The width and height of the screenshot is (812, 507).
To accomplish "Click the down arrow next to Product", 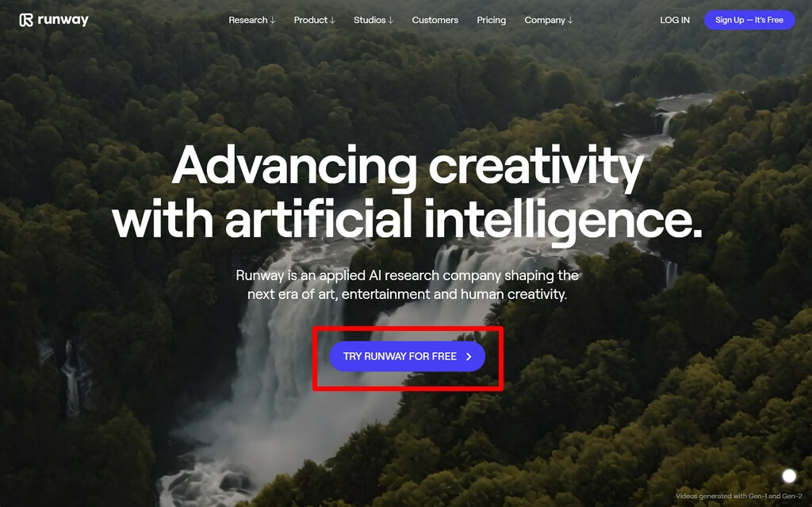I will coord(332,20).
